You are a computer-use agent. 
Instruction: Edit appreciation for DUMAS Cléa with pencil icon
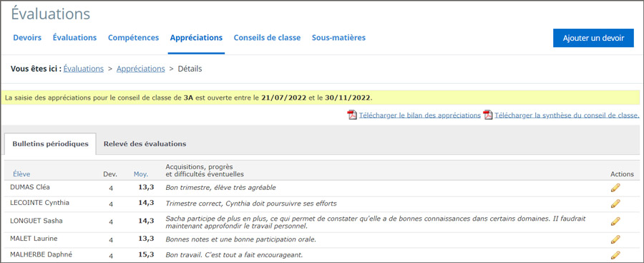(615, 188)
